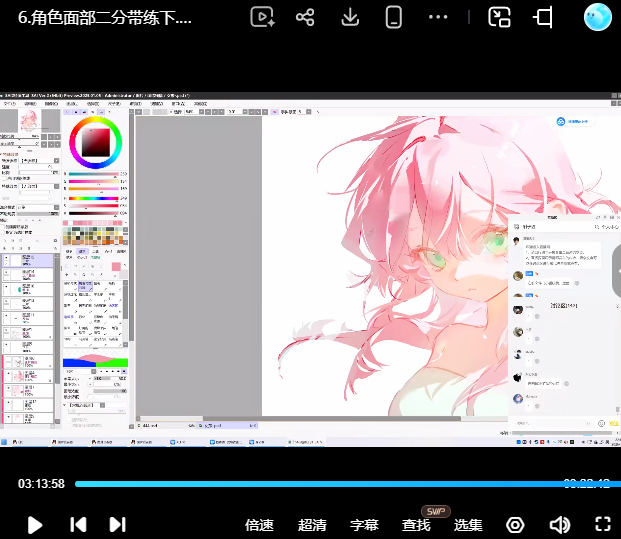Enter fullscreen mode

[603, 524]
